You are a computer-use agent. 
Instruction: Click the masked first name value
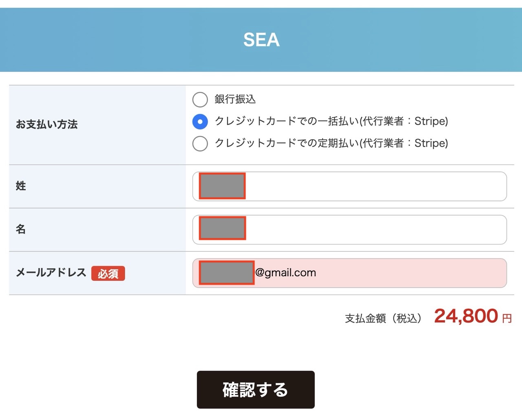pos(222,229)
